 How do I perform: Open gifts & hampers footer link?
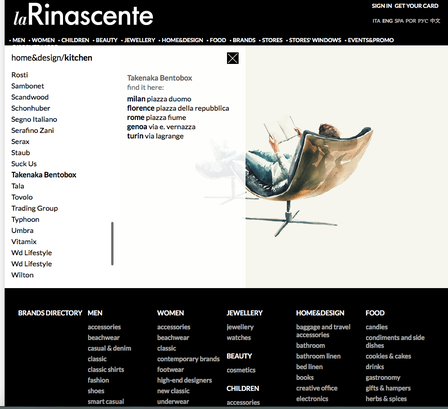point(388,388)
